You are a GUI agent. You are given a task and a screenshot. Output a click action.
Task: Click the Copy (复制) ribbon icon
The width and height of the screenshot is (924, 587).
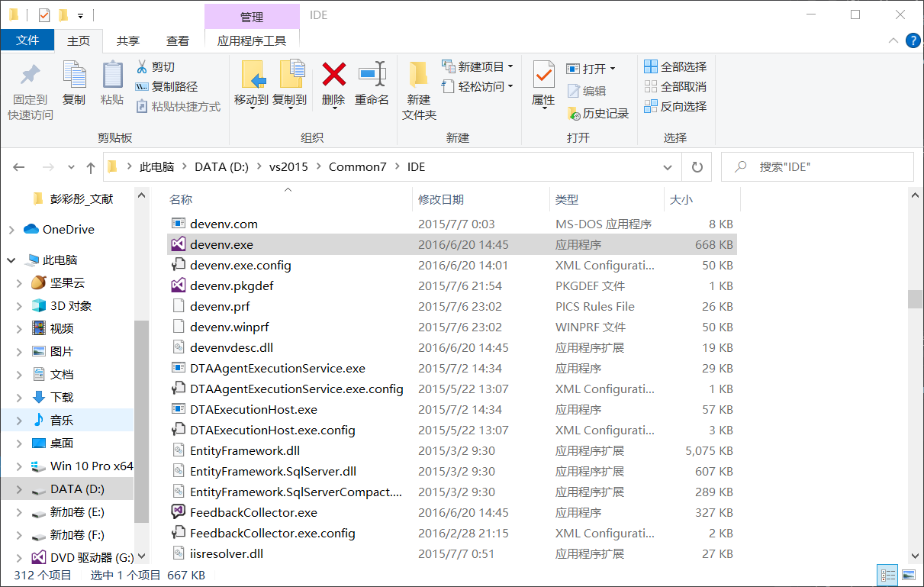(74, 76)
